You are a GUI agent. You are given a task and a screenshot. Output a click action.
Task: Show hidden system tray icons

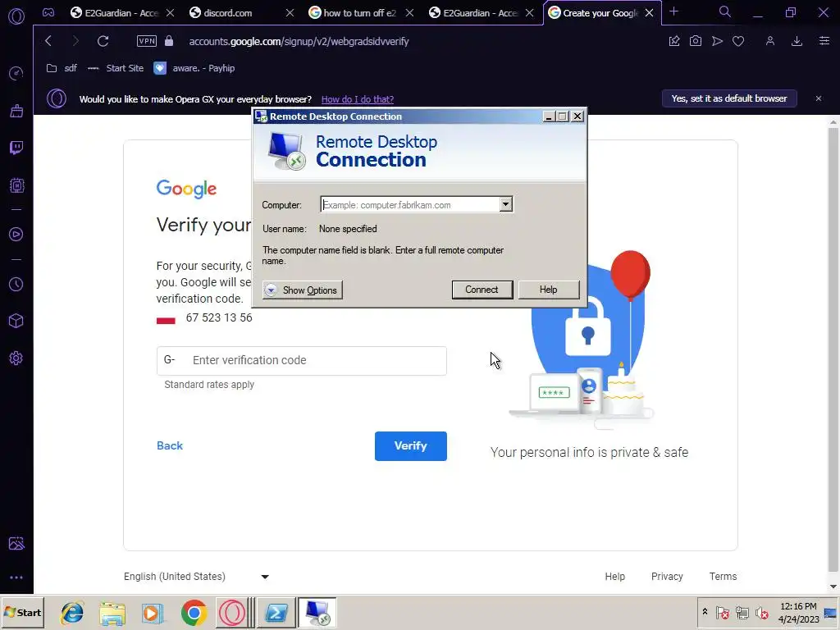point(705,612)
